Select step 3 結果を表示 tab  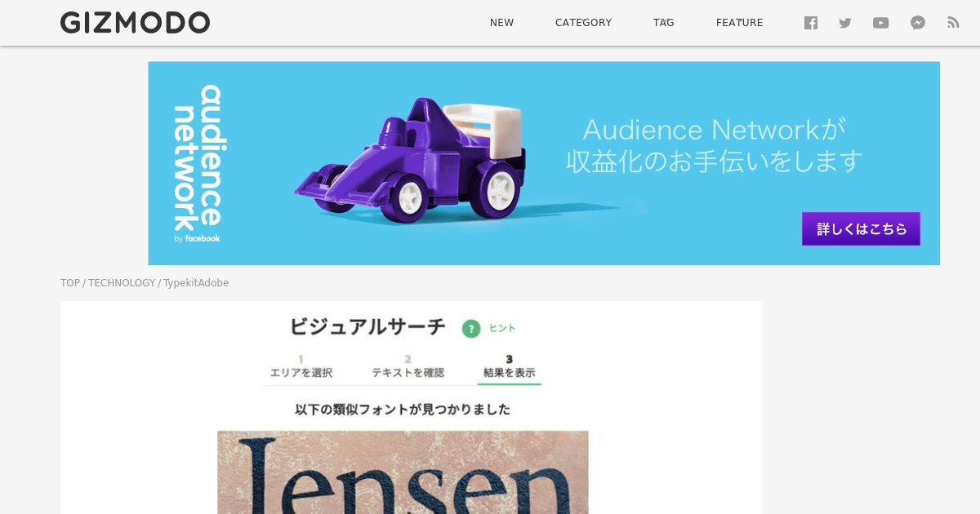point(509,368)
